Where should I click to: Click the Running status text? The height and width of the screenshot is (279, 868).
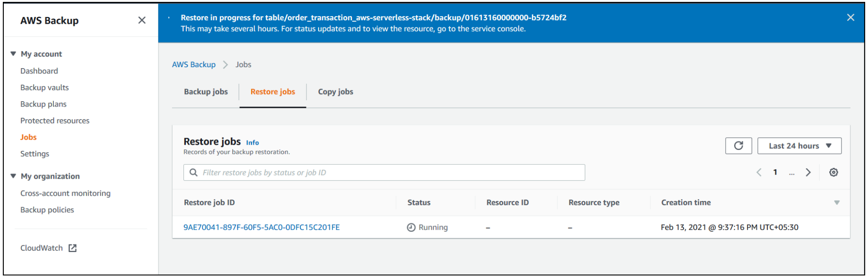tap(433, 227)
